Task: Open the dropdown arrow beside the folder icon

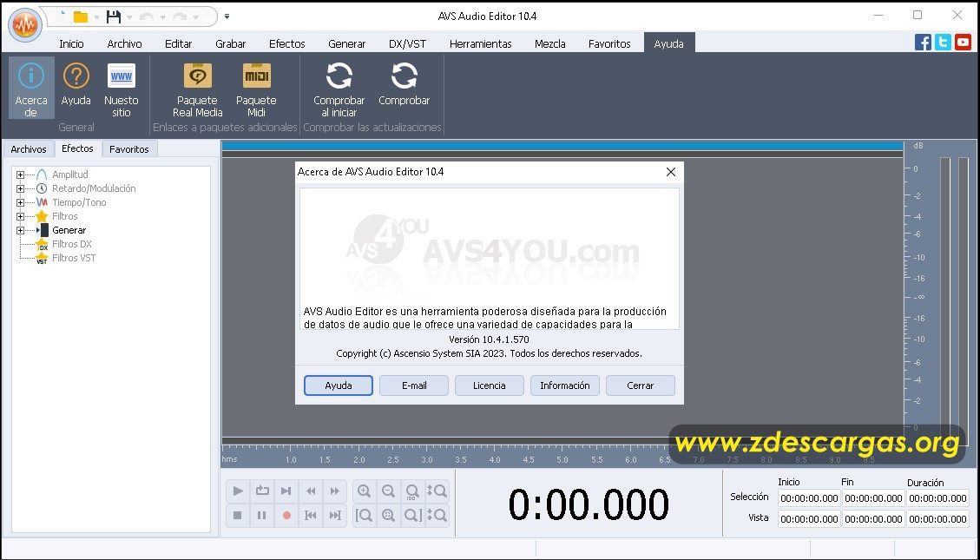Action: pyautogui.click(x=97, y=17)
